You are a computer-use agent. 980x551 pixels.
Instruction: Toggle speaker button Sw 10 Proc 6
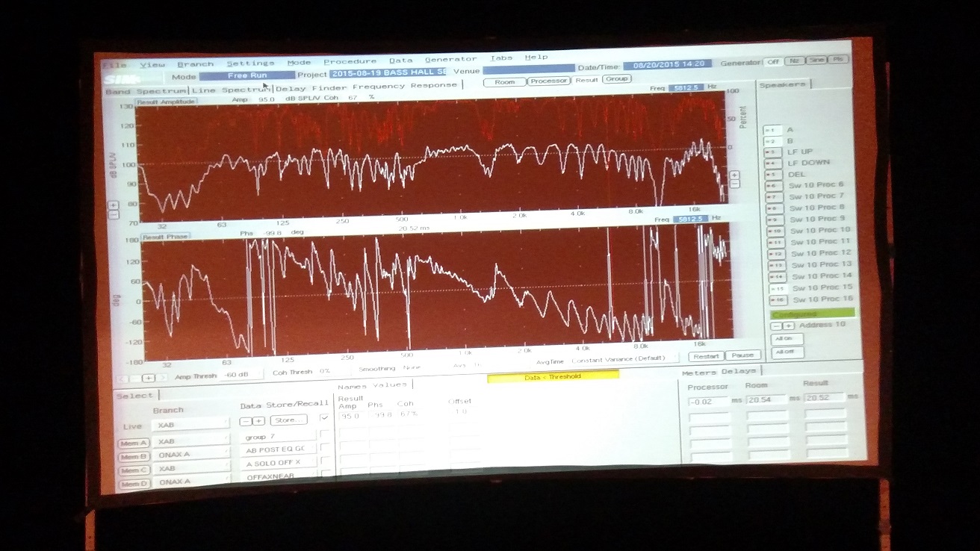tap(774, 186)
